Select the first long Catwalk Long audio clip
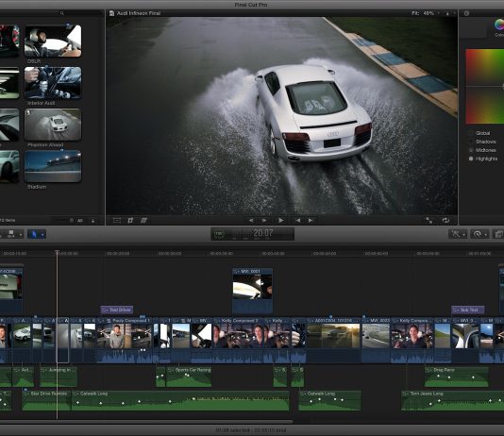Image resolution: width=504 pixels, height=436 pixels. click(x=180, y=401)
